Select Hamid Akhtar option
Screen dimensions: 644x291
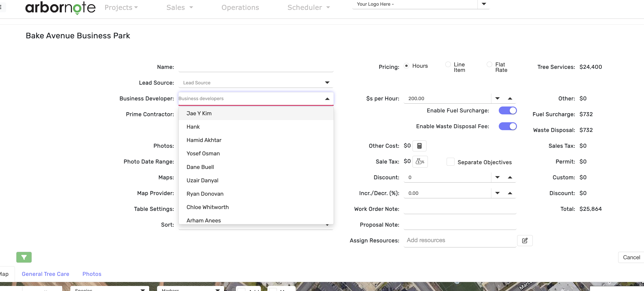[256, 140]
